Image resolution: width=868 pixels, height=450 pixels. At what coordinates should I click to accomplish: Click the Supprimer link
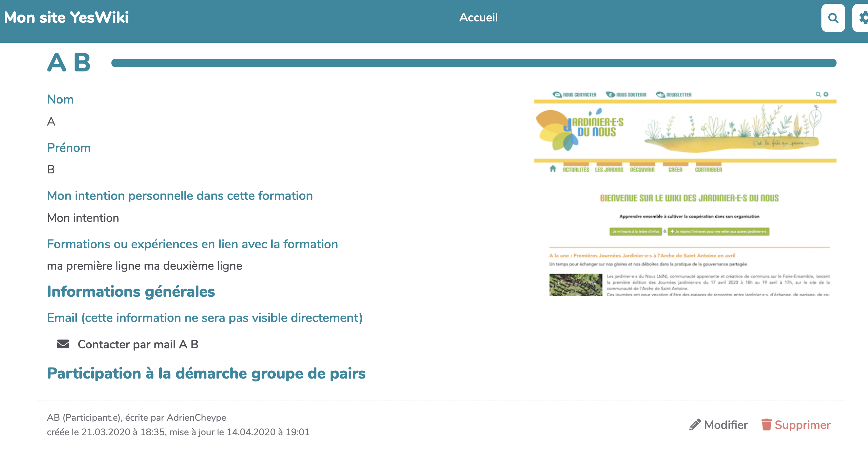point(802,425)
